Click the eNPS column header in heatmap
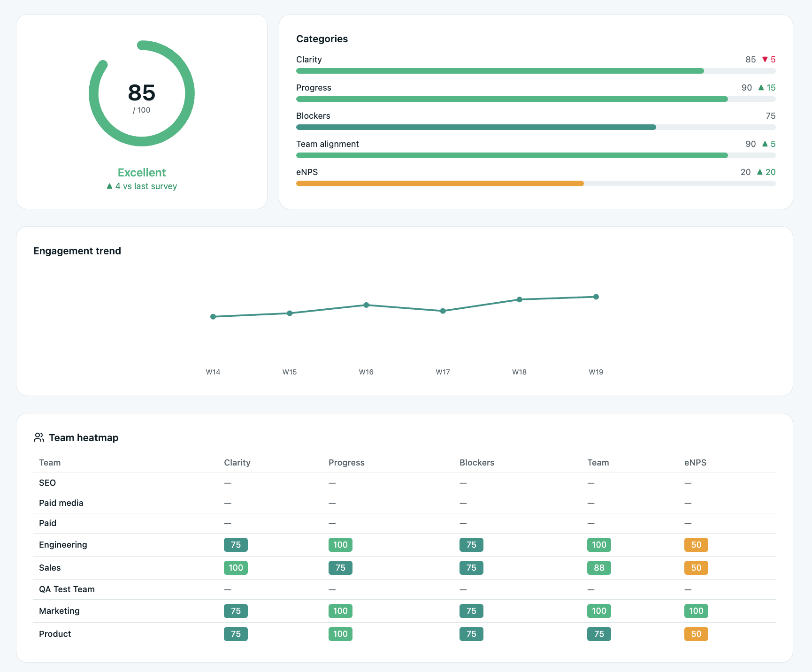Screen dimensions: 812x672 point(695,463)
